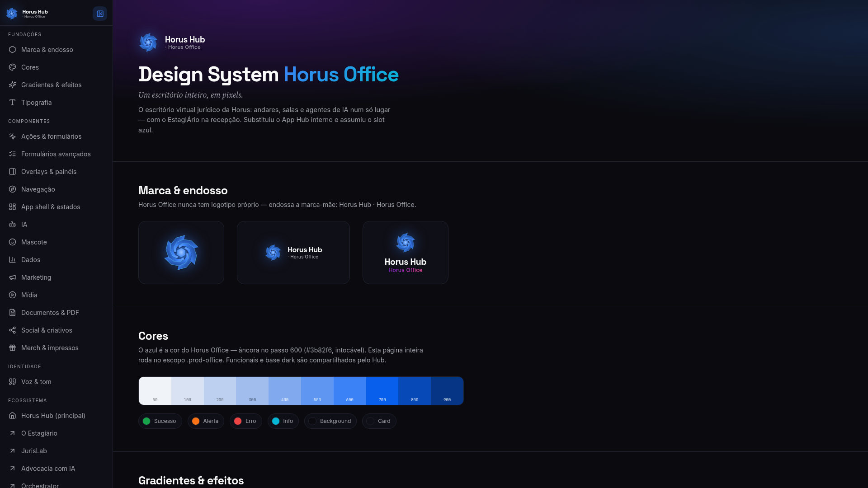Viewport: 868px width, 488px height.
Task: Click the Background color chip
Action: click(x=330, y=421)
